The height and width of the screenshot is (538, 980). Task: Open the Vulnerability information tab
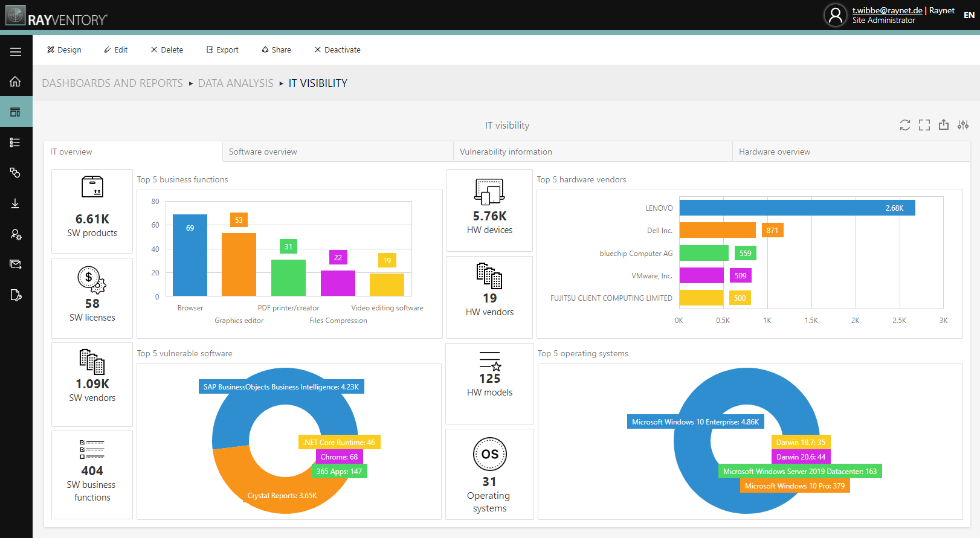[593, 152]
